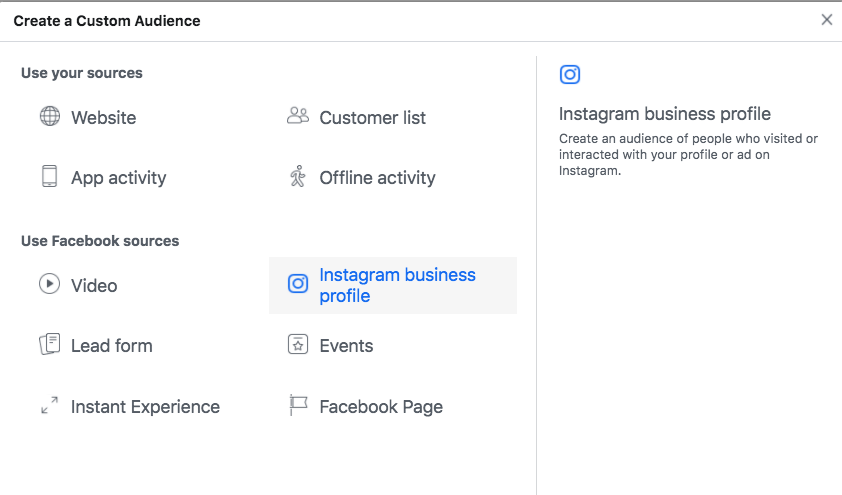Click the Facebook Page flag icon
The height and width of the screenshot is (495, 842).
click(x=298, y=405)
